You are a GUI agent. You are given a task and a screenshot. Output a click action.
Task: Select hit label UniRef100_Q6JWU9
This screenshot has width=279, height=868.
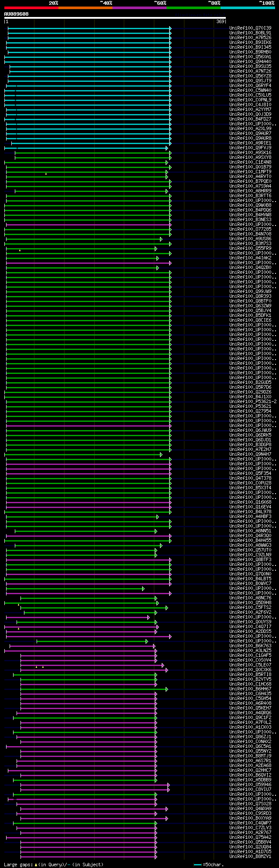tap(250, 430)
